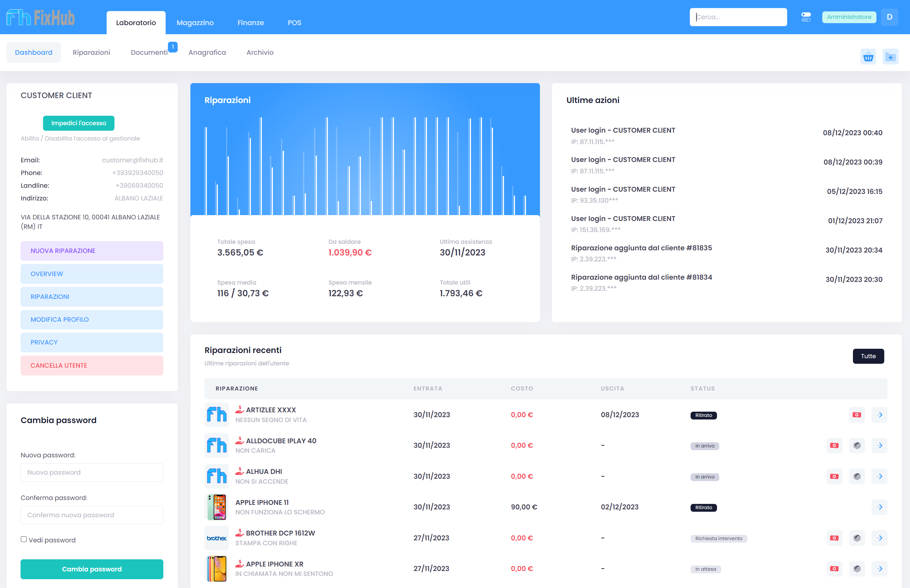Viewport: 910px width, 588px height.
Task: Focus the Nuova password input field
Action: click(x=92, y=472)
